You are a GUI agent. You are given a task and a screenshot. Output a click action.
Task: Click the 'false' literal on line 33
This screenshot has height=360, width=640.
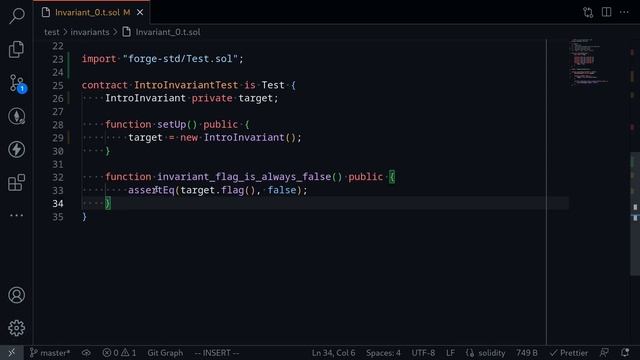(282, 190)
